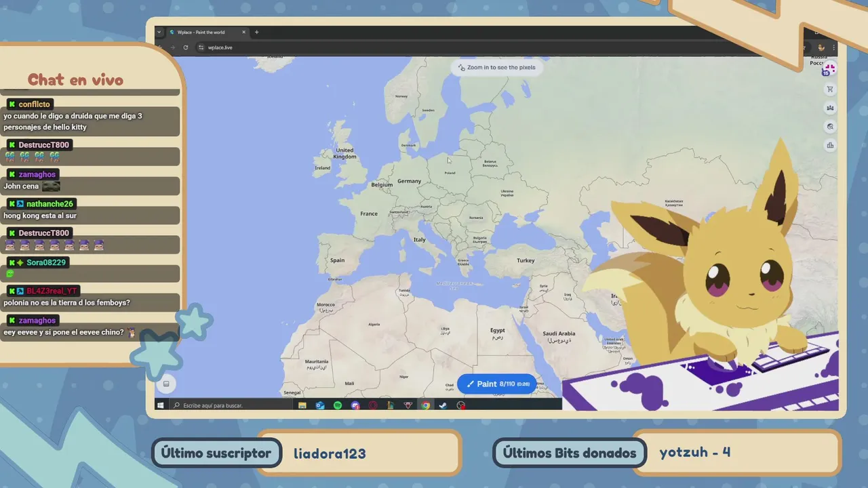The width and height of the screenshot is (868, 488).
Task: Click the 'Turkey' map label
Action: [x=526, y=260]
